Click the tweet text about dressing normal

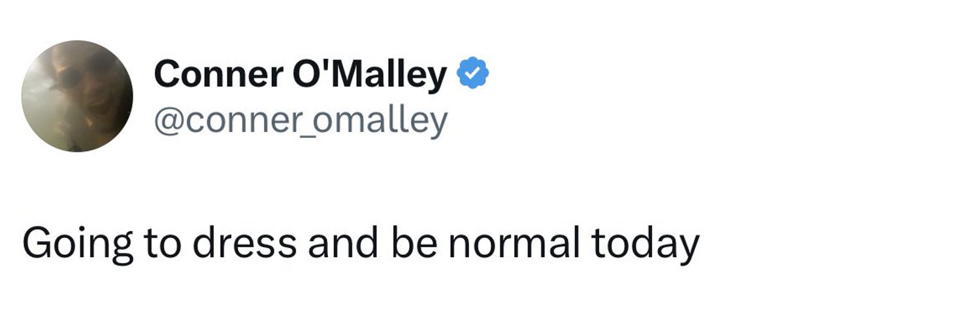(x=361, y=244)
